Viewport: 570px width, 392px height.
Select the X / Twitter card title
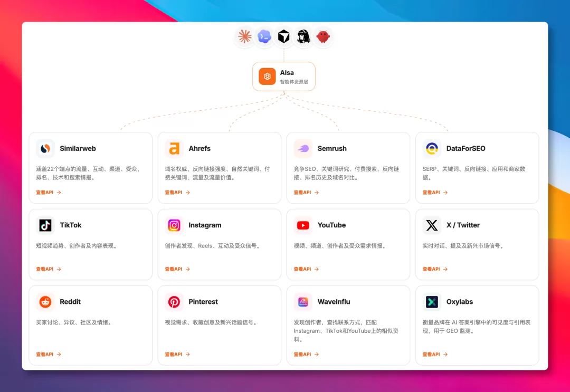[463, 225]
